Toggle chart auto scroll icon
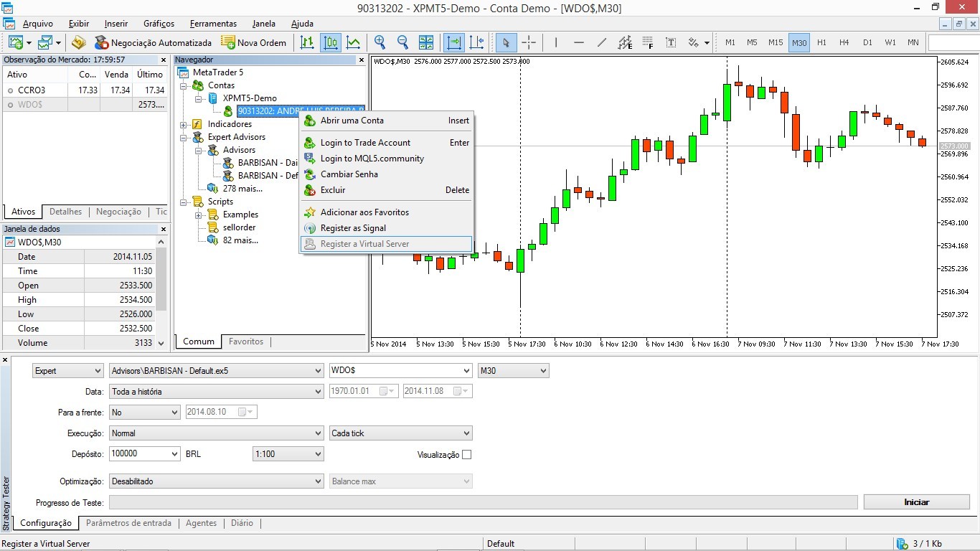The height and width of the screenshot is (551, 980). point(453,42)
